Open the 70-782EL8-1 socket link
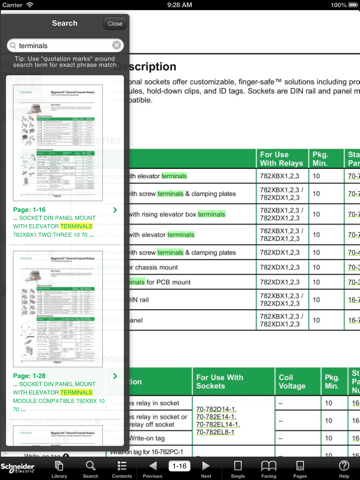This screenshot has height=480, width=360. 215,432
